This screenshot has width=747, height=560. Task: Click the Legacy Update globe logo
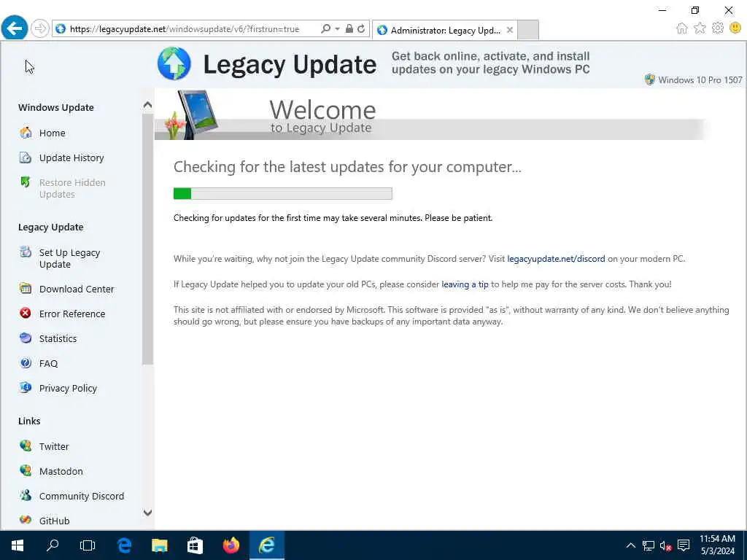[x=174, y=63]
